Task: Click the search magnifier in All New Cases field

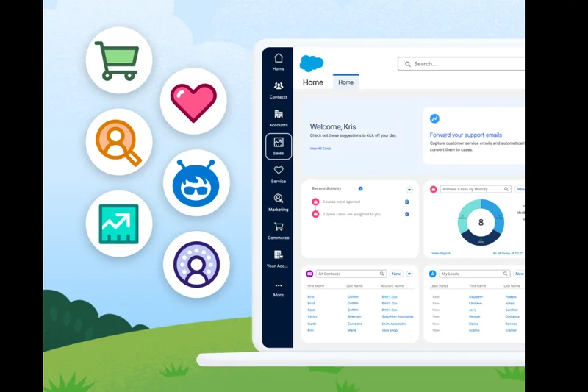Action: click(506, 189)
